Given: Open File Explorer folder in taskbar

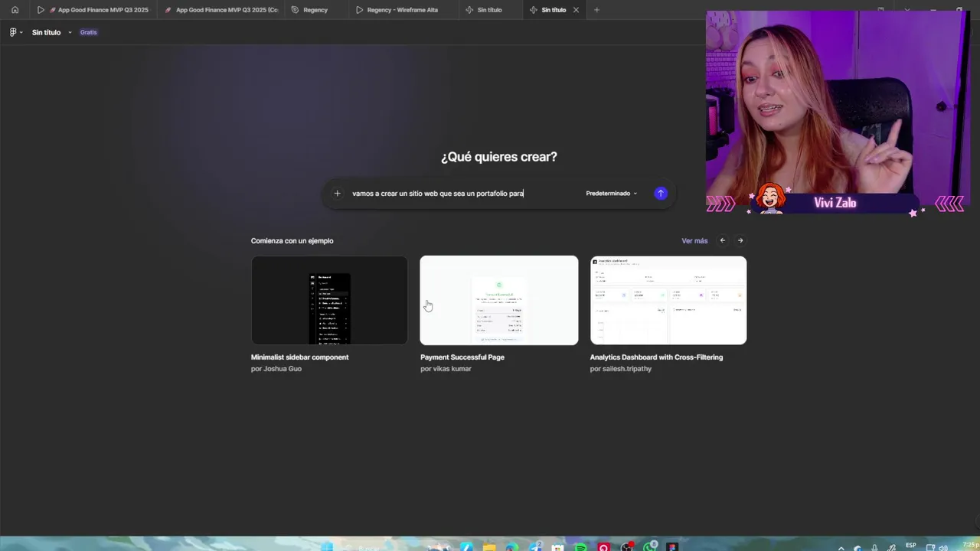Looking at the screenshot, I should pos(488,546).
